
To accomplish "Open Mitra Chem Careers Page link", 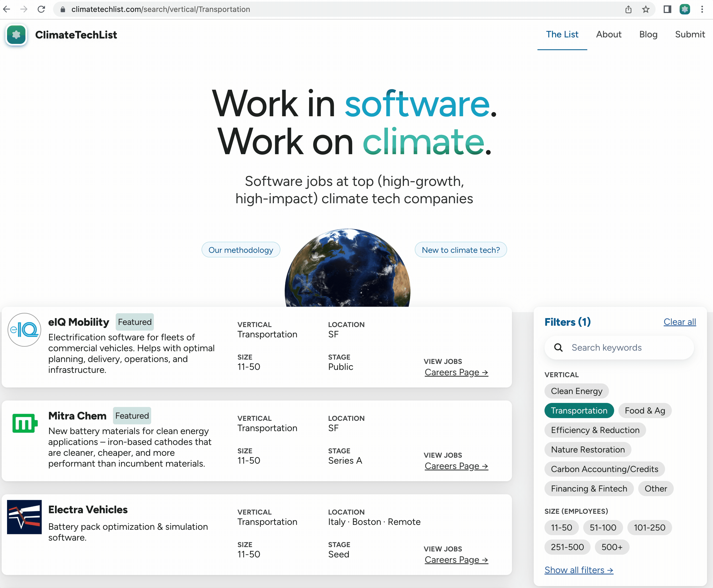I will [456, 466].
